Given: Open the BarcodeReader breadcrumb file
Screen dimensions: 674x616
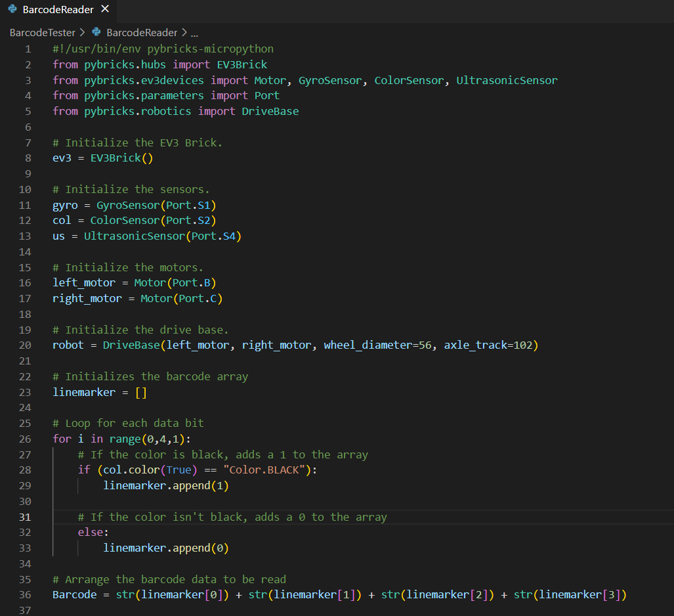Looking at the screenshot, I should pyautogui.click(x=142, y=33).
